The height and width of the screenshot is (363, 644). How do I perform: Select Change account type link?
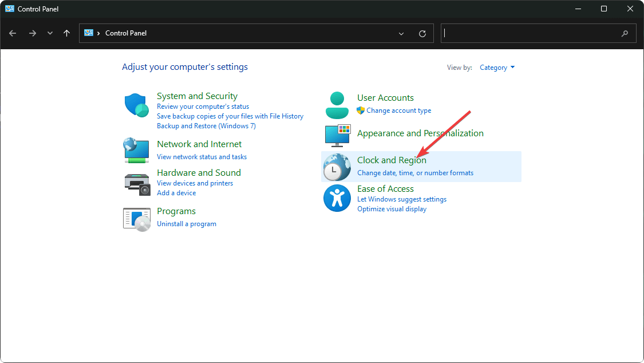[x=398, y=111]
